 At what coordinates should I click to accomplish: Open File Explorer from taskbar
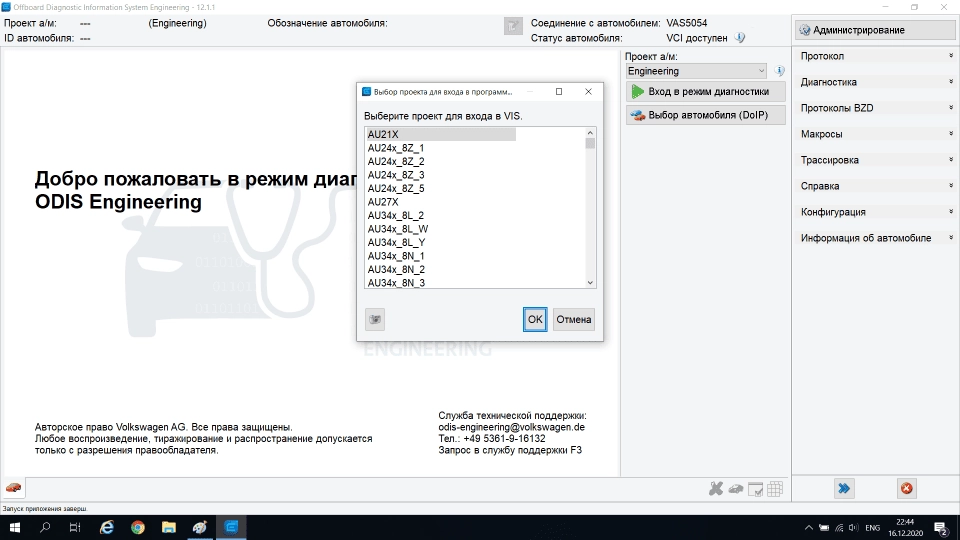(x=169, y=527)
